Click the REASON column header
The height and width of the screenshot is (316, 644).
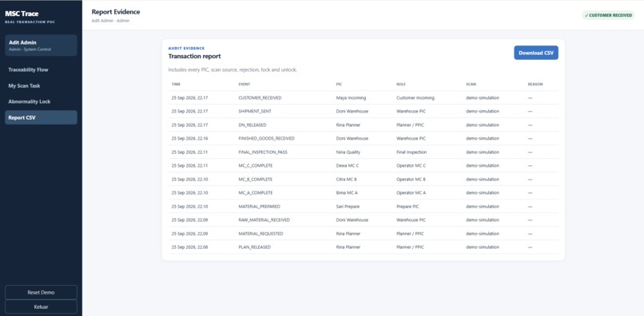coord(535,84)
